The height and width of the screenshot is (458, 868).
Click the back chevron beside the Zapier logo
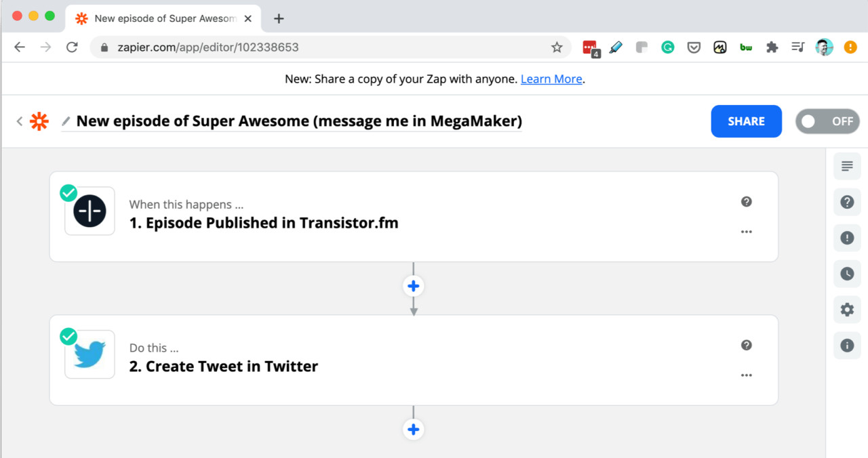coord(19,121)
